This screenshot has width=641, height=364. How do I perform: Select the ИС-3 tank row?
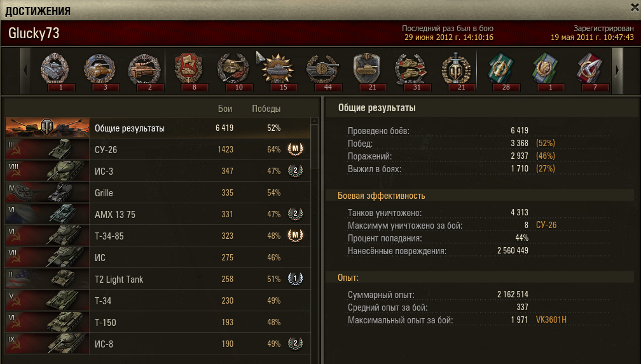pos(158,171)
